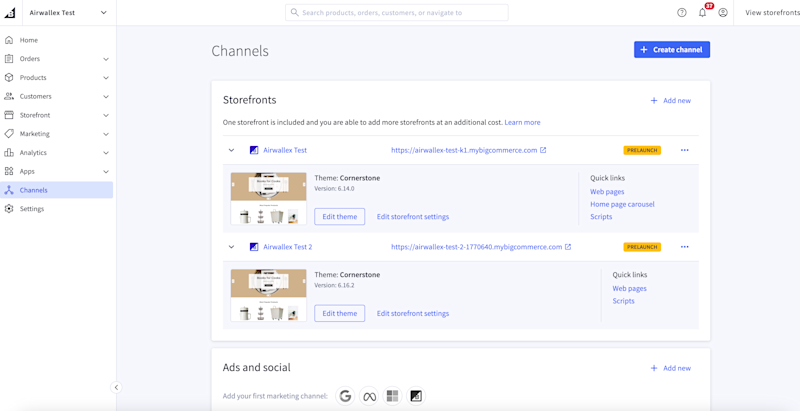Open Home page carousel quick link
The width and height of the screenshot is (800, 411).
click(x=622, y=204)
